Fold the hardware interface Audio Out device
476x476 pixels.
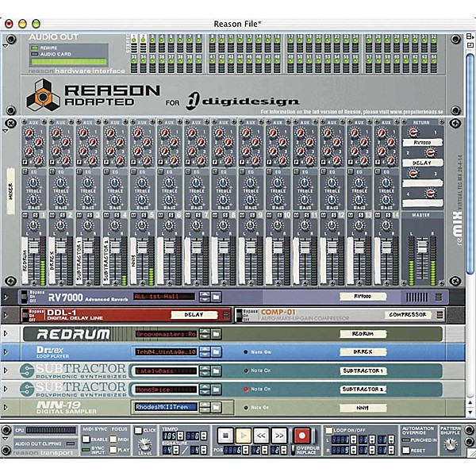point(6,46)
